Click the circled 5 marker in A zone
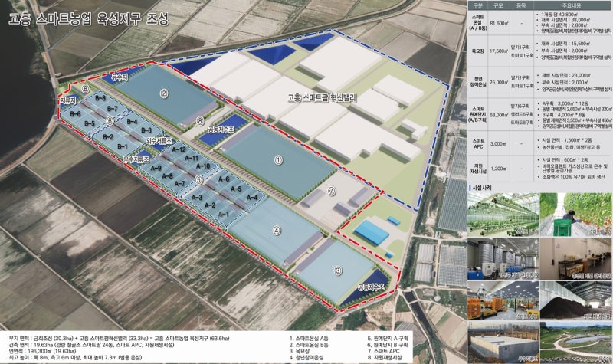This screenshot has height=364, width=613. click(x=199, y=180)
